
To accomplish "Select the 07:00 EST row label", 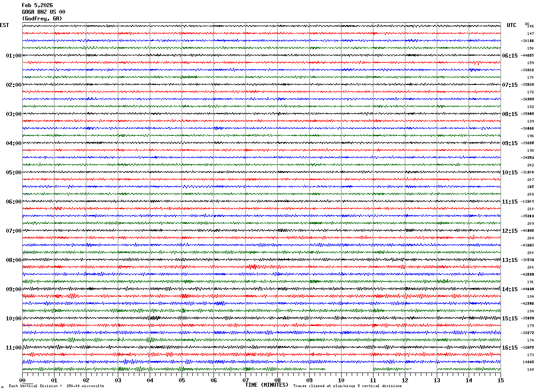I will point(14,231).
